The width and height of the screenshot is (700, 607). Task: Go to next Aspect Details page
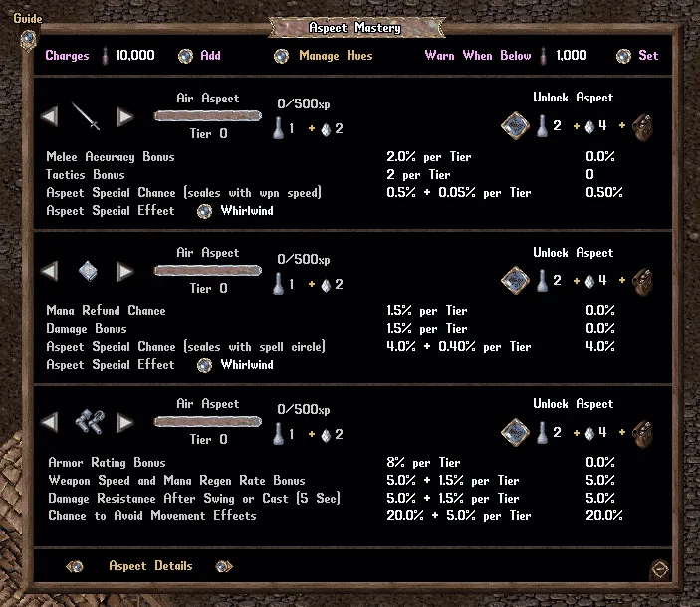coord(224,567)
